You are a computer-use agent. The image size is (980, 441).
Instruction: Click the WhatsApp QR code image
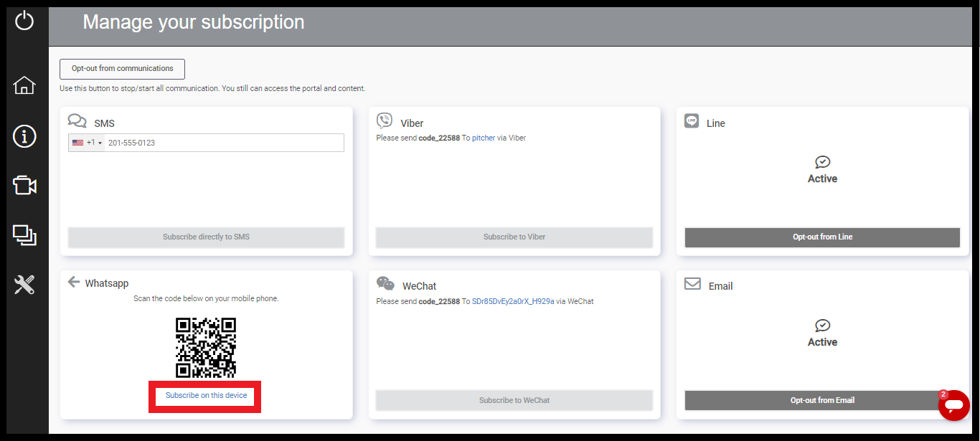click(x=206, y=348)
